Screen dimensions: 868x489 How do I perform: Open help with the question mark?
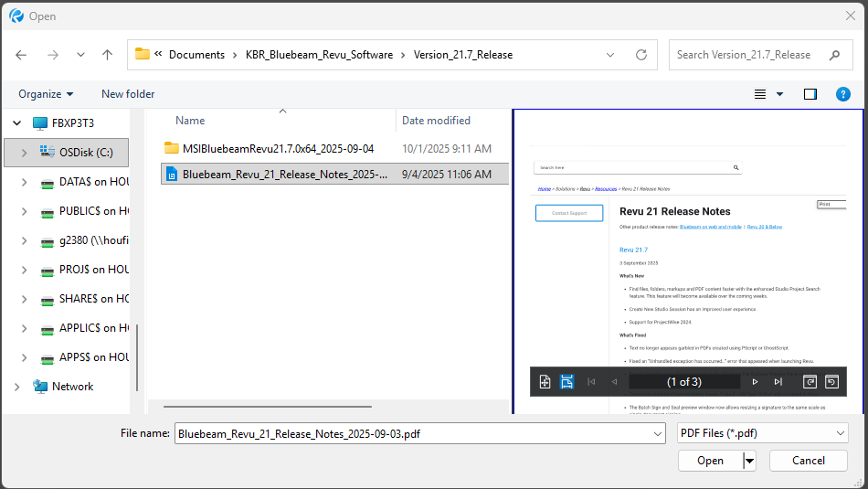click(842, 94)
